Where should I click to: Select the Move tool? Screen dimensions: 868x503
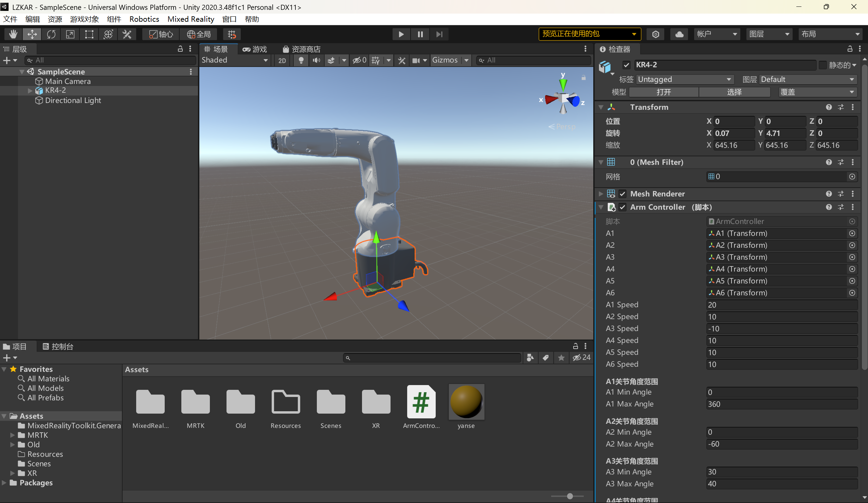click(x=32, y=34)
